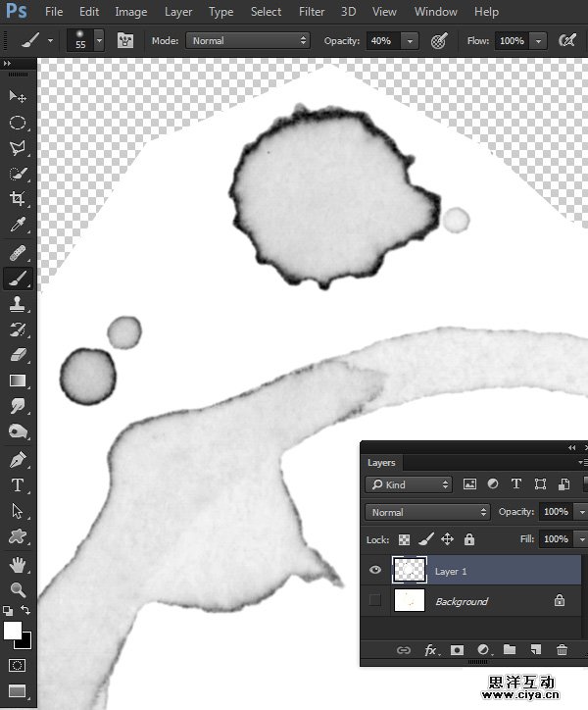Delete layer using trash icon
Viewport: 588px width, 710px height.
[562, 649]
